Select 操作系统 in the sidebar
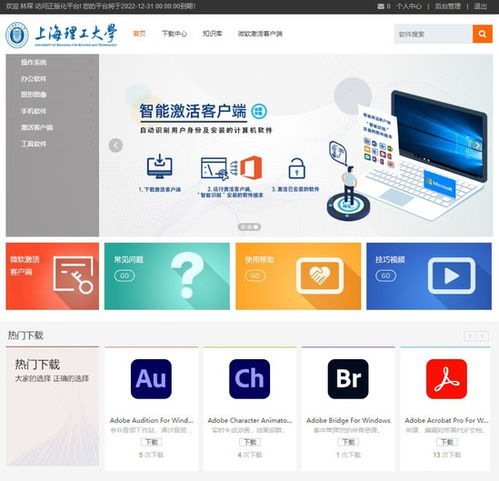Screen dimensions: 499x481 [x=34, y=62]
